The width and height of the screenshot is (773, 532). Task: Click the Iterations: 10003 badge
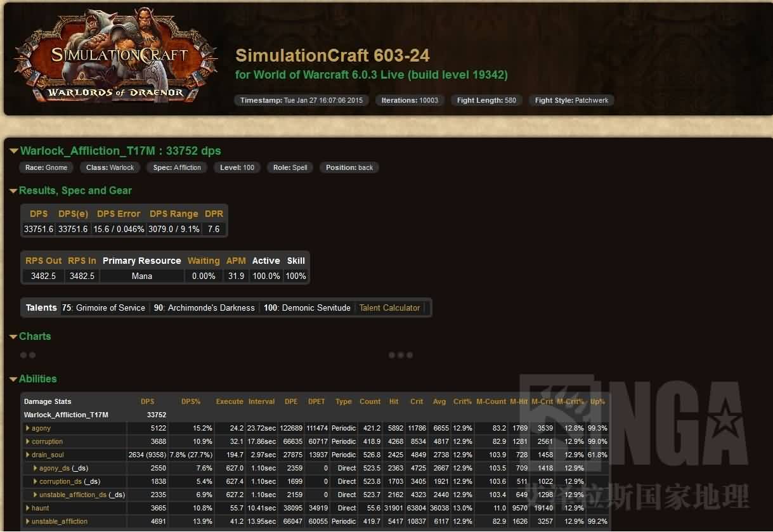tap(410, 100)
